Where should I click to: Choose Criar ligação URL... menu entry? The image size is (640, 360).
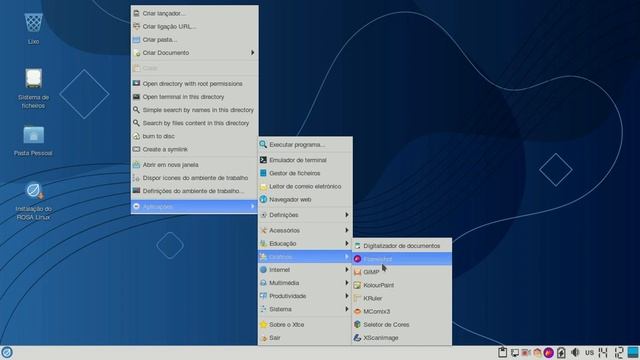tap(195, 27)
